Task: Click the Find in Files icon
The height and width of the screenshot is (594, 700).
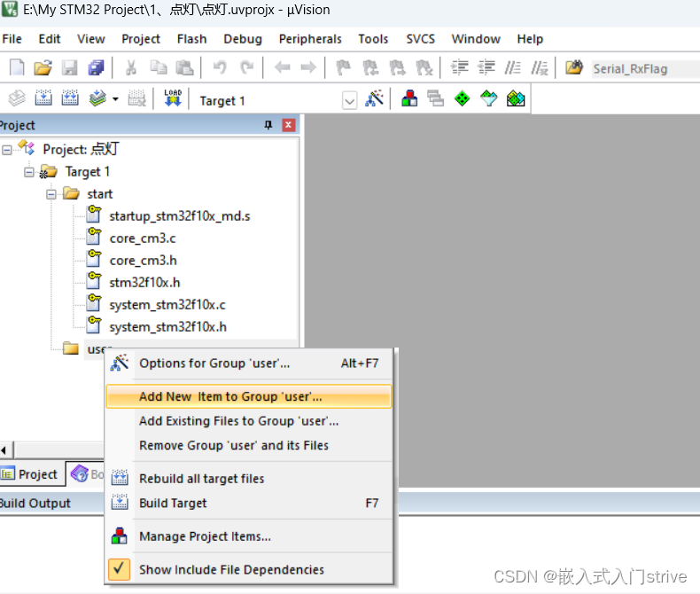Action: point(574,68)
